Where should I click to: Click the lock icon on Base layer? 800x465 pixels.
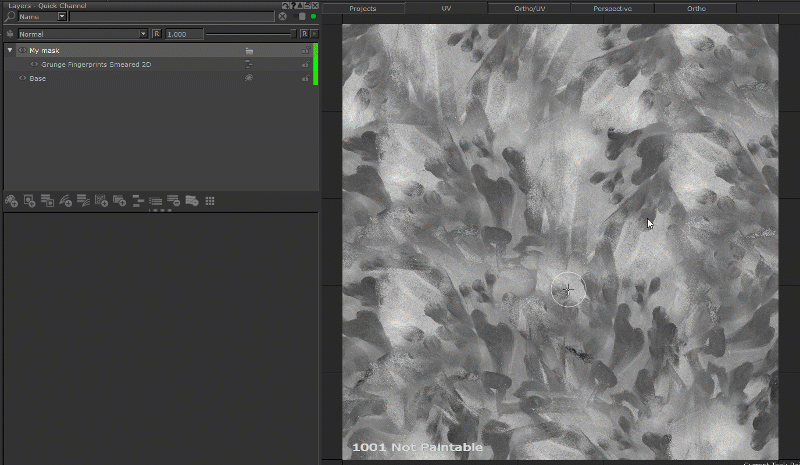(x=305, y=78)
